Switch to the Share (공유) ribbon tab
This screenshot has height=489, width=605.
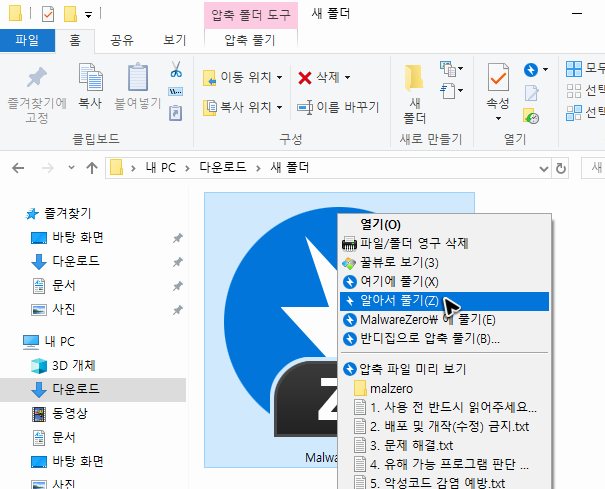[x=122, y=40]
